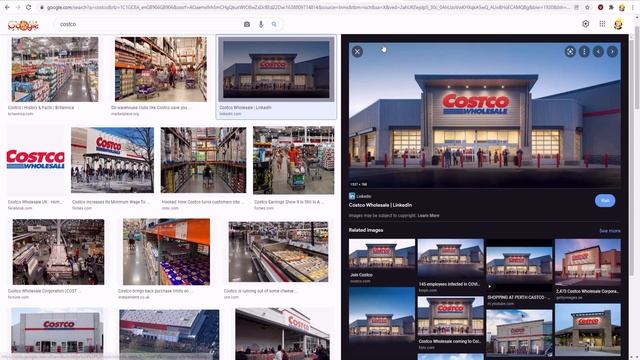Open Google account avatar

(618, 24)
